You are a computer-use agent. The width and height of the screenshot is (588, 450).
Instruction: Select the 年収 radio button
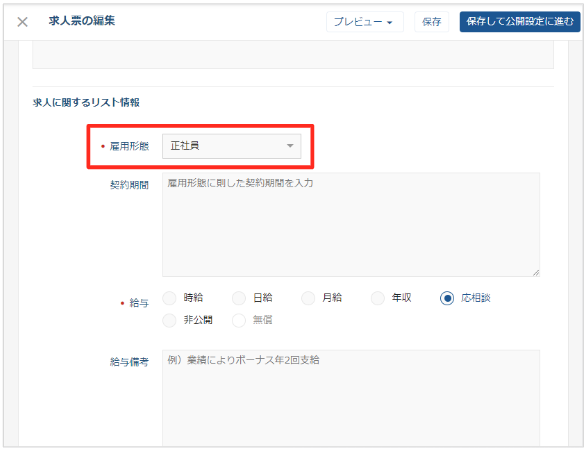378,298
